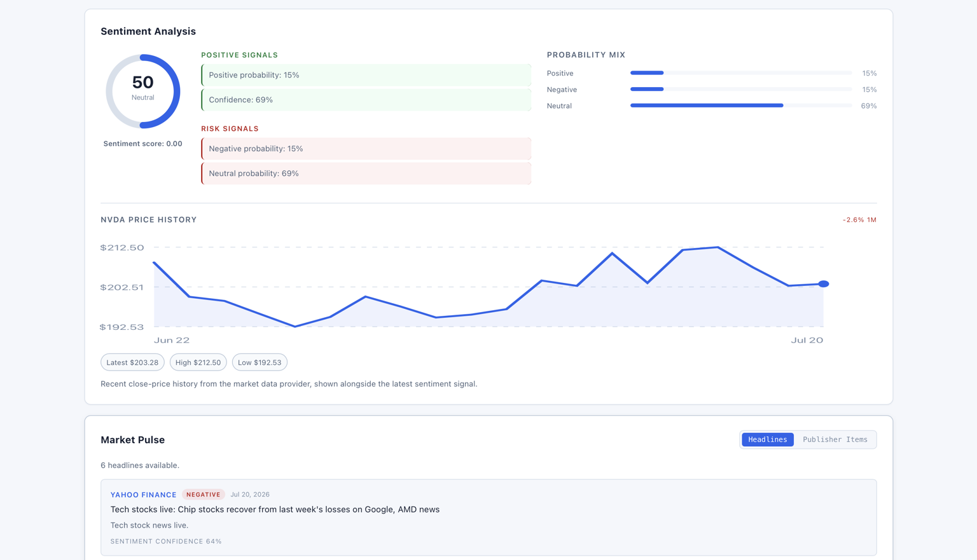Screen dimensions: 977x560
Task: Select the Neutral probability: 69% signal
Action: 366,174
